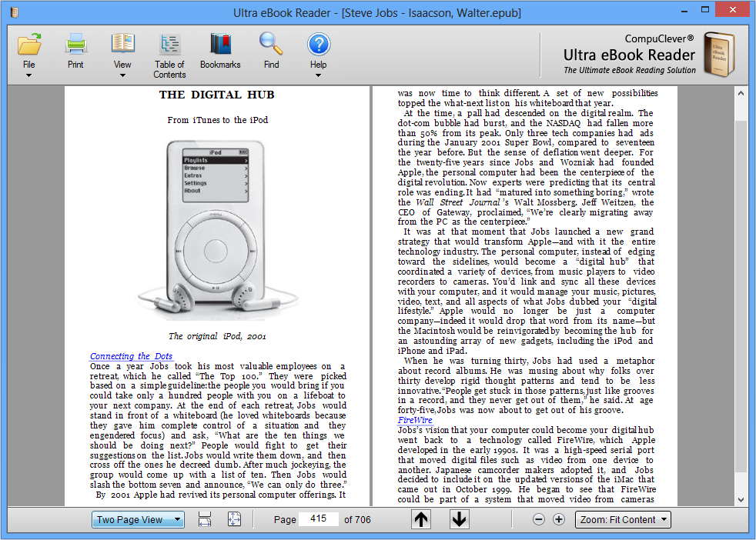Open Table of Contents icon

[x=169, y=45]
